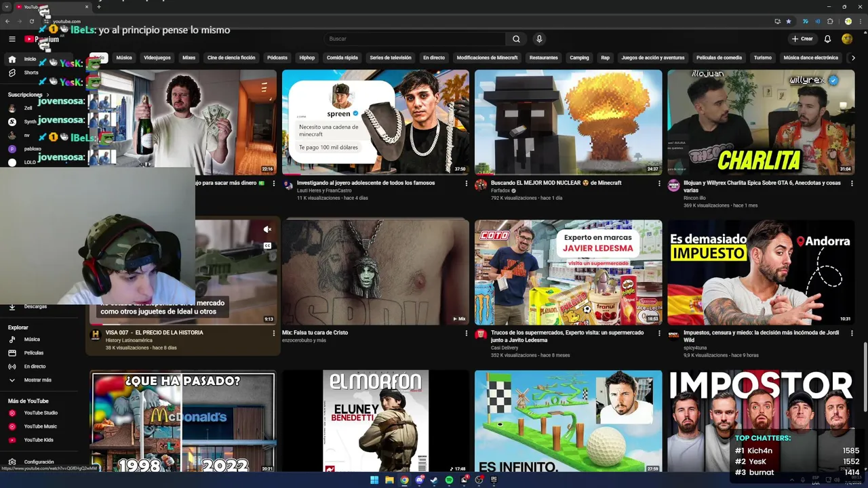Image resolution: width=868 pixels, height=488 pixels.
Task: Start voice search with microphone icon
Action: [x=539, y=39]
